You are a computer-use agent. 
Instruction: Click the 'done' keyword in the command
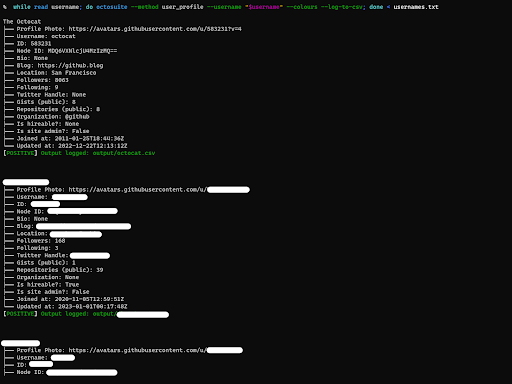pos(376,7)
